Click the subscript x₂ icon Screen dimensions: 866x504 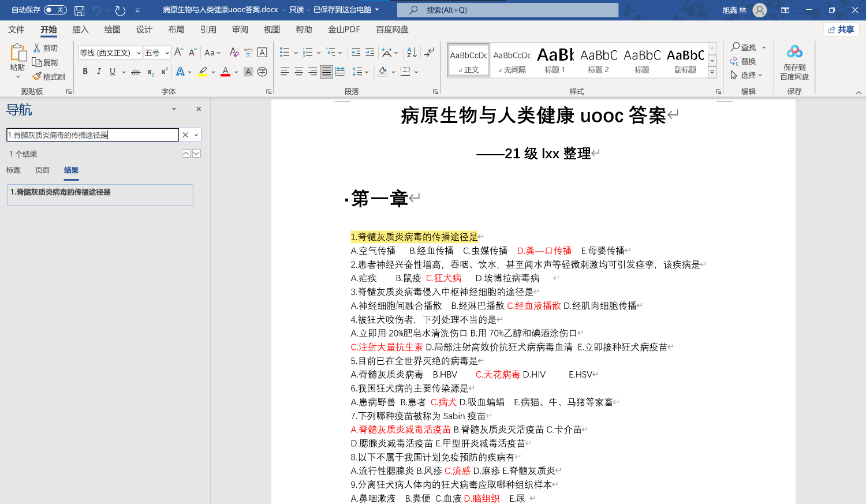point(150,72)
